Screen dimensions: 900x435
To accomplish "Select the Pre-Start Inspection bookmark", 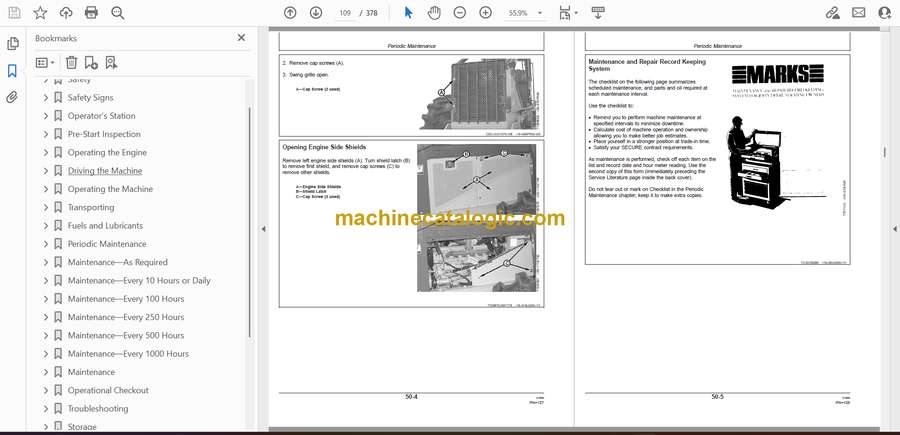I will (104, 134).
